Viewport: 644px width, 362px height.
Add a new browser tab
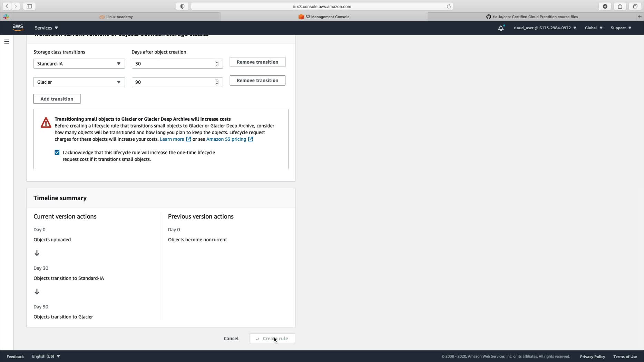coord(640,17)
